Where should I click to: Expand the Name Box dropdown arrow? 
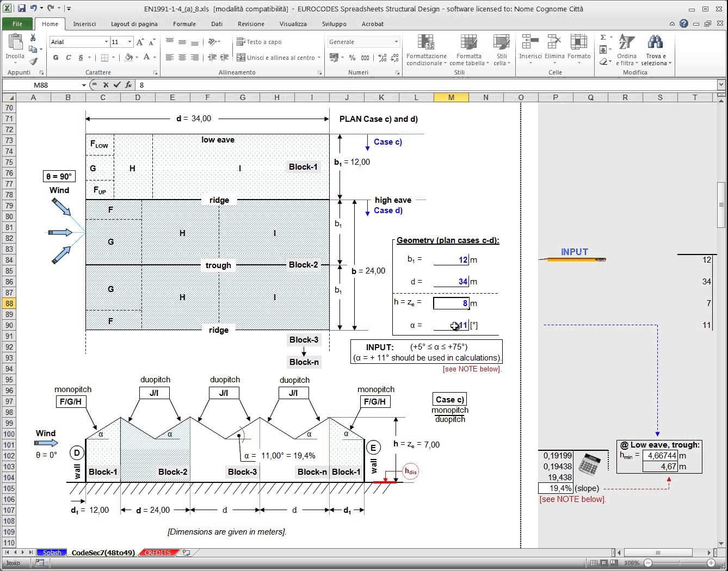[84, 85]
